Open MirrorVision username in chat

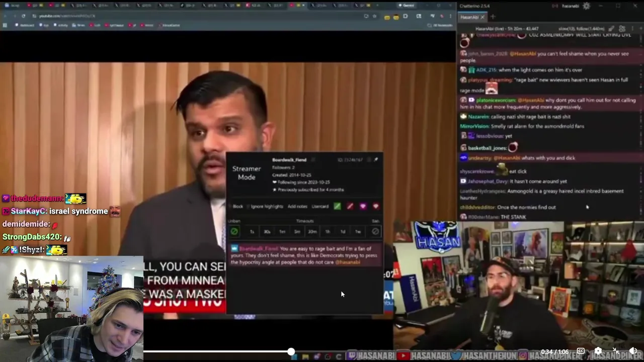[474, 126]
